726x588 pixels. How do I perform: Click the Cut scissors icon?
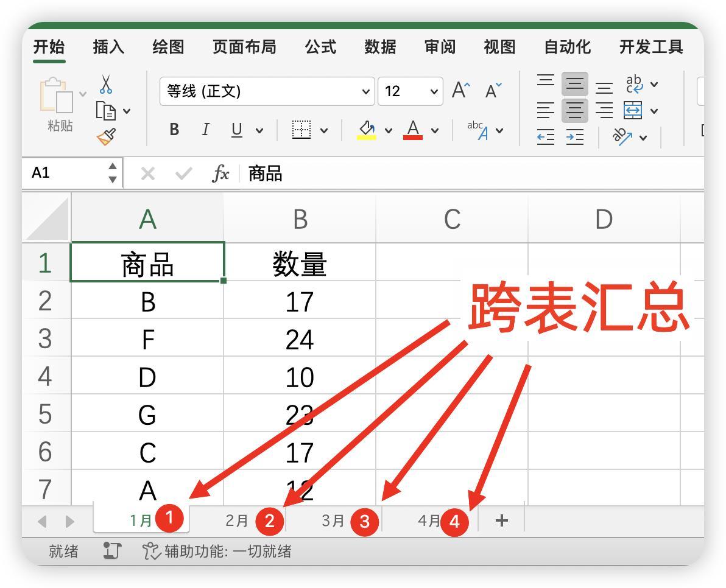(x=106, y=84)
